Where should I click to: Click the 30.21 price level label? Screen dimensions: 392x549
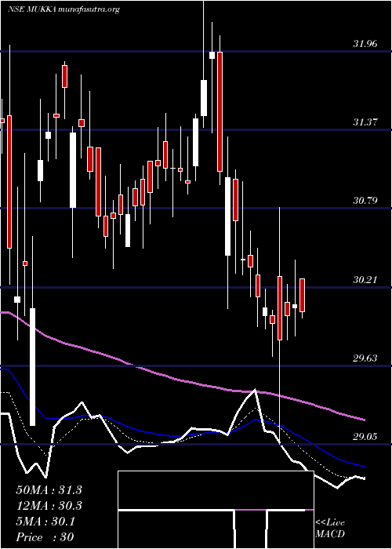click(365, 280)
